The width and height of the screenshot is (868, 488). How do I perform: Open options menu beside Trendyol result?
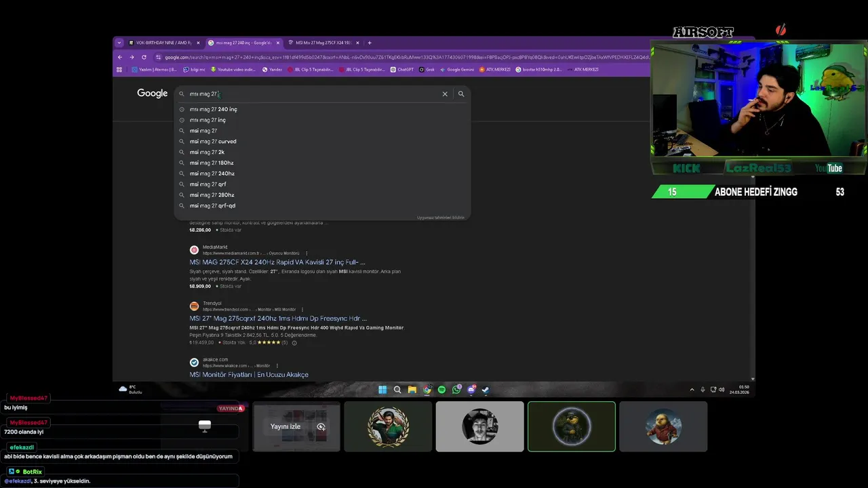pos(303,310)
